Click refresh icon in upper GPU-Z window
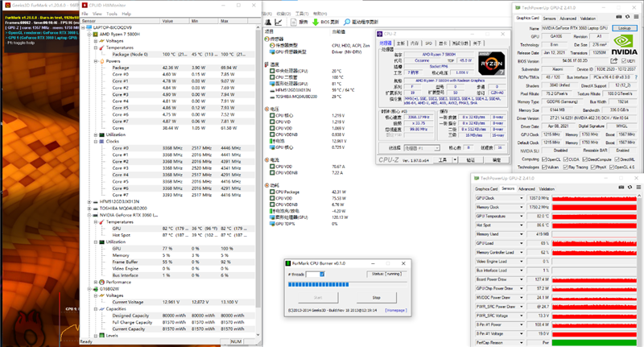Screen dimensions: 644x347 click(627, 17)
